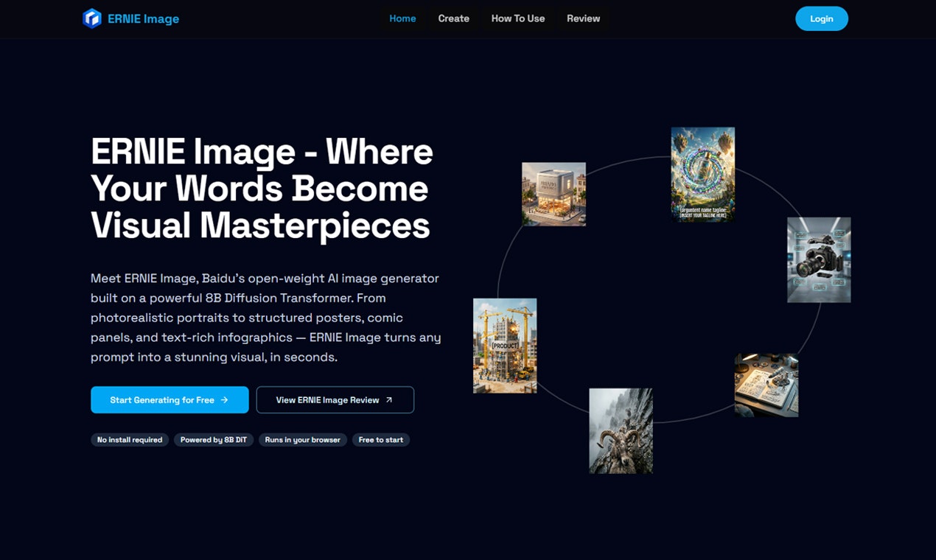
Task: Click View ERNIE Image Review
Action: tap(328, 399)
